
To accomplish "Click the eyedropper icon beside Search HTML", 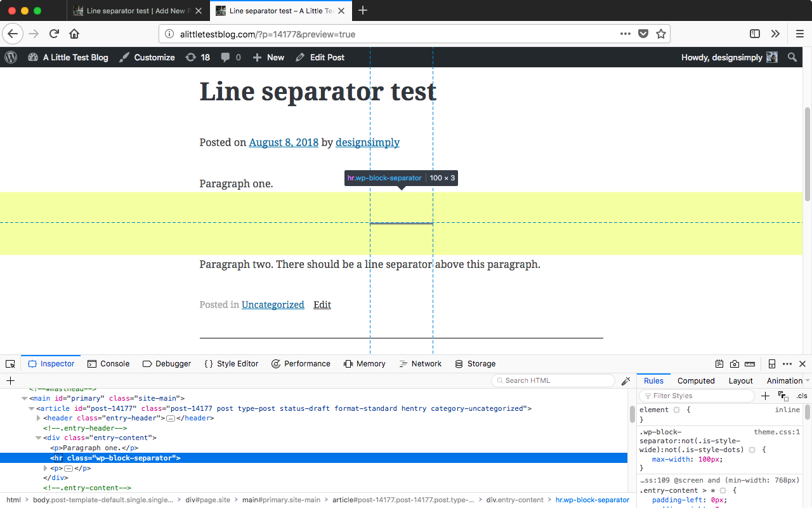I will click(x=626, y=380).
